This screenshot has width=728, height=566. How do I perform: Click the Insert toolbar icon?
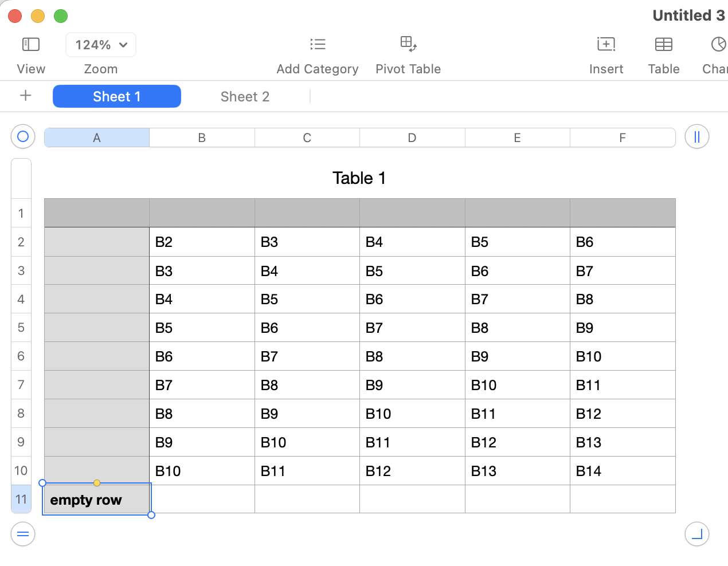click(606, 45)
